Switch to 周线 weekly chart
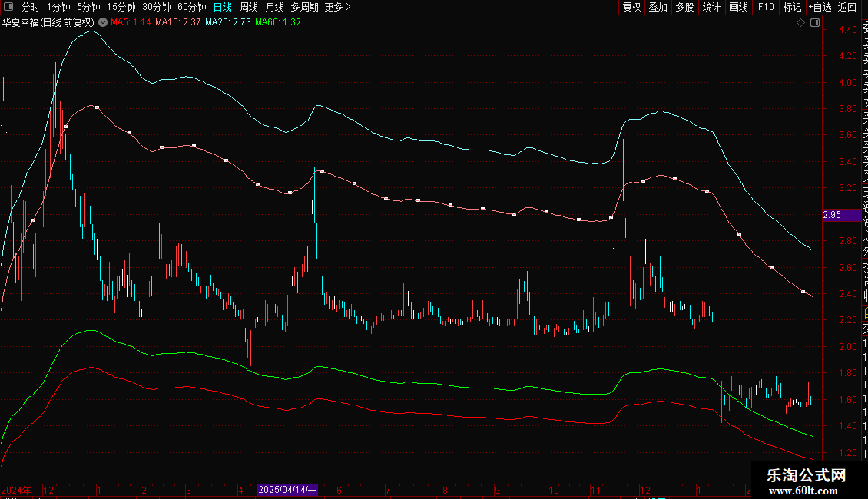 [x=249, y=7]
